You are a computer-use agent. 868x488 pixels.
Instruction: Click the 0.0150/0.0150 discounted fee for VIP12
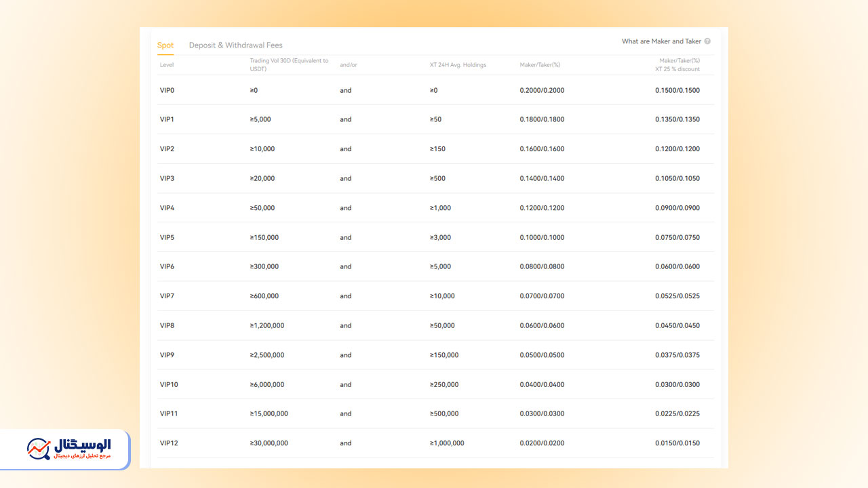pos(677,443)
